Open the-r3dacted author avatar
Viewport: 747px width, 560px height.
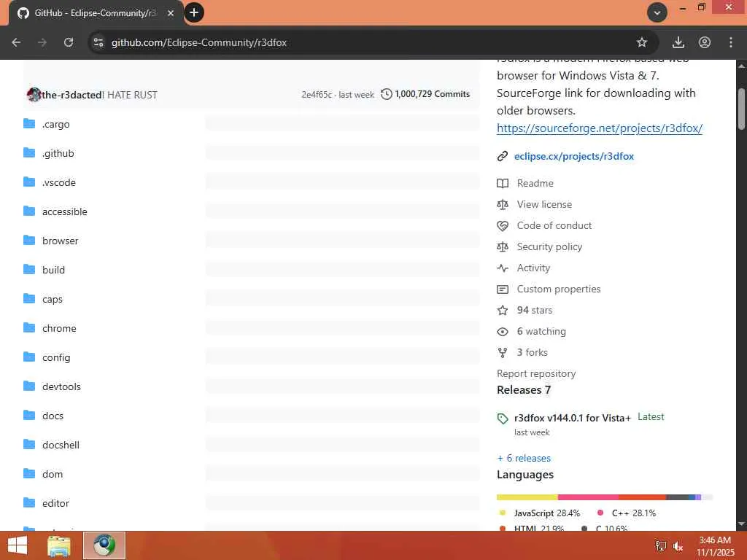coord(34,94)
